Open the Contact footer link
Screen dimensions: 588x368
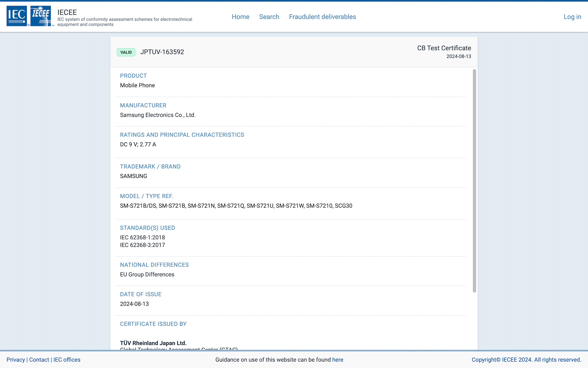(x=39, y=360)
